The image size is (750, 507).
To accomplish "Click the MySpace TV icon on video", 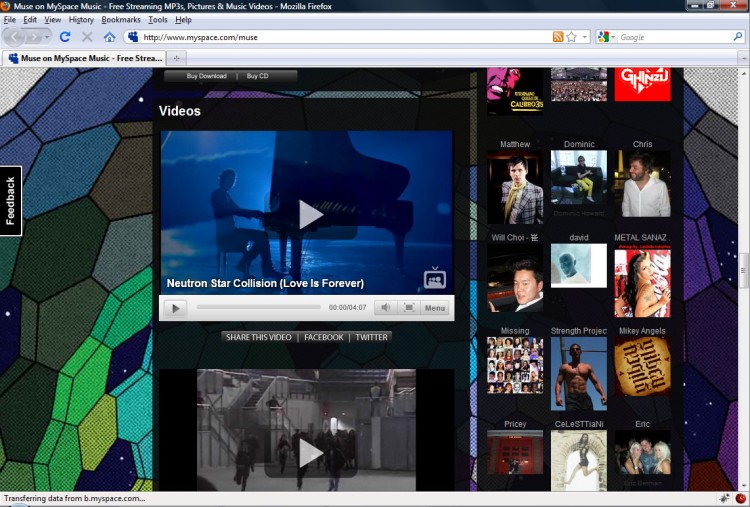I will click(x=435, y=278).
